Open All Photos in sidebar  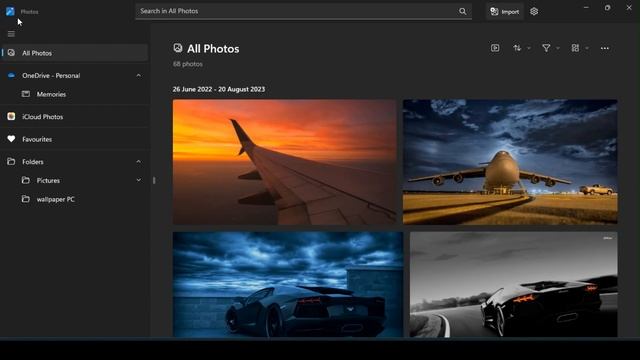(x=74, y=53)
